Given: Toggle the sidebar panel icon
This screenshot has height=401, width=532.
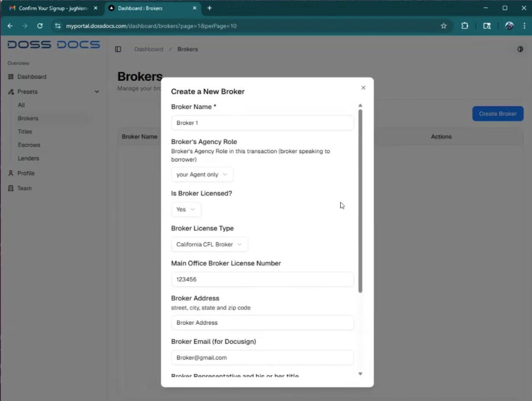Looking at the screenshot, I should click(118, 49).
